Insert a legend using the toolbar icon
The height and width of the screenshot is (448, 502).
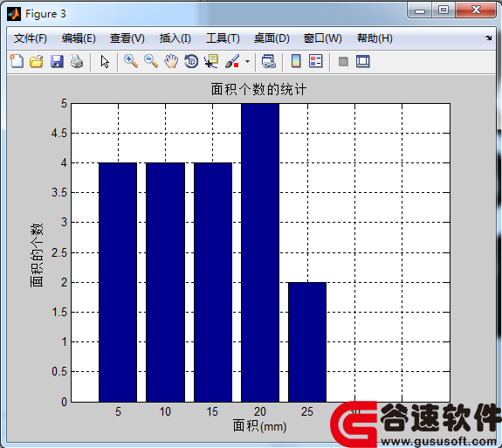click(316, 61)
